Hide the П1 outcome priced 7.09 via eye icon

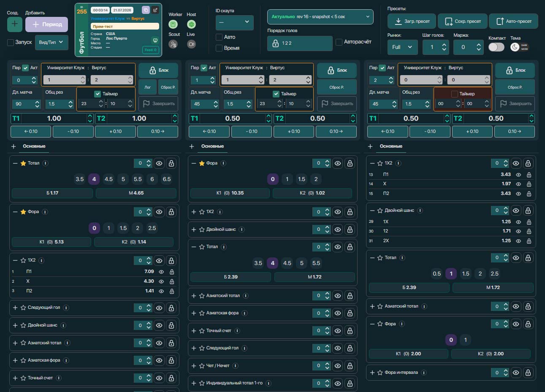(x=161, y=272)
